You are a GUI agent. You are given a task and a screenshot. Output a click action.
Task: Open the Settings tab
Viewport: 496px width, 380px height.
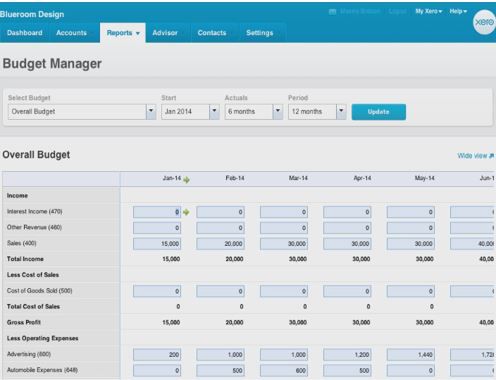[x=260, y=33]
